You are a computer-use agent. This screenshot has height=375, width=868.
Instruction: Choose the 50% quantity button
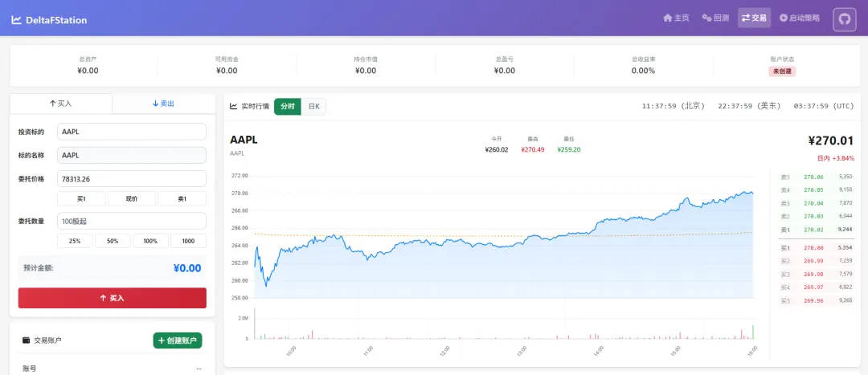pos(113,241)
